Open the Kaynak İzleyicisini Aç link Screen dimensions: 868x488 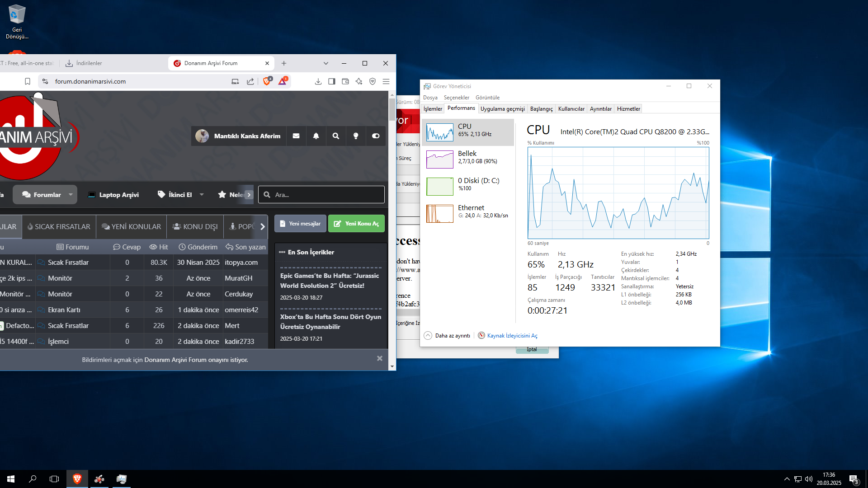512,336
